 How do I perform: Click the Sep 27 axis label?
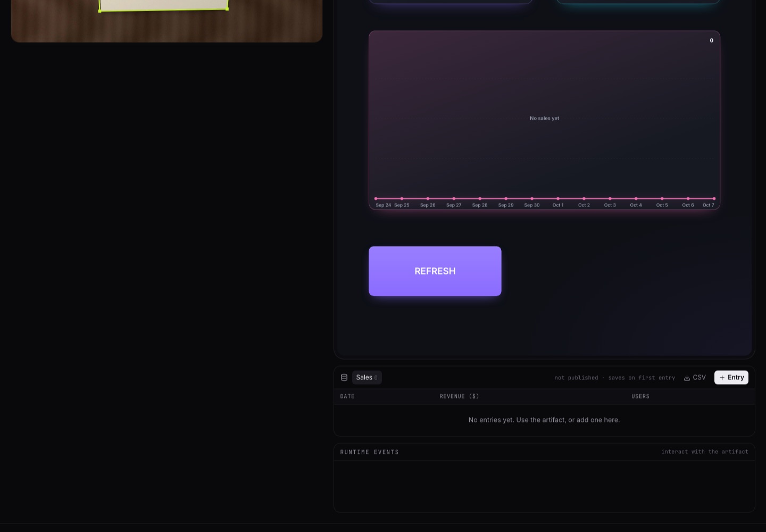(454, 205)
